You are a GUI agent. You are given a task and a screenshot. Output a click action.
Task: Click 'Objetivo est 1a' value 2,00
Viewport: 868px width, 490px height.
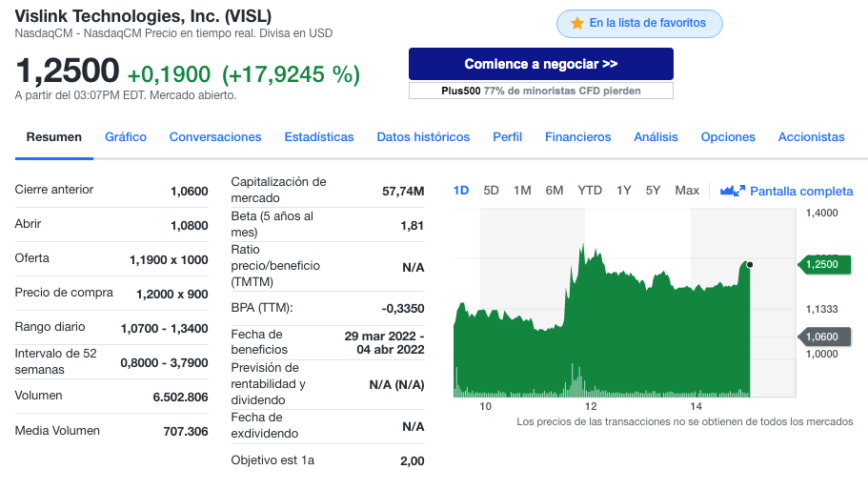point(413,461)
